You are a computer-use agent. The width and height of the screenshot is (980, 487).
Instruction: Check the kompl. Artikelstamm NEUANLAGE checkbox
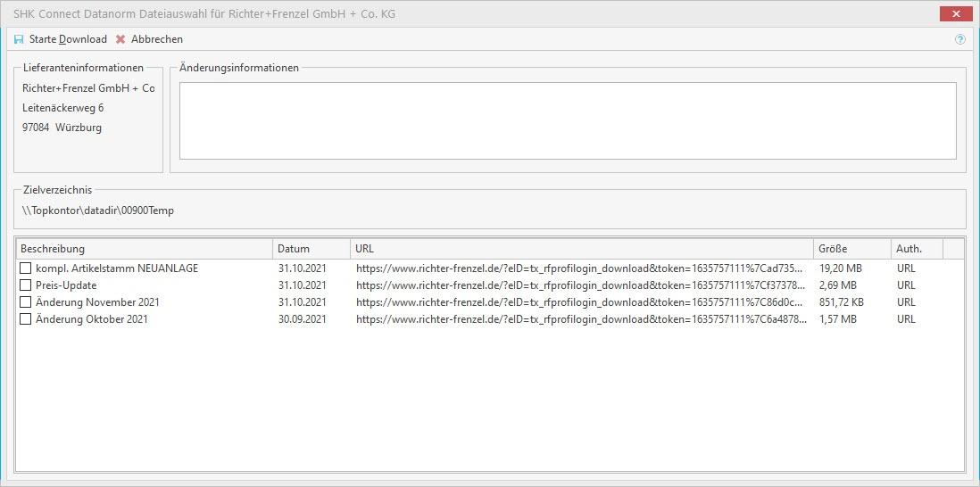[x=25, y=268]
